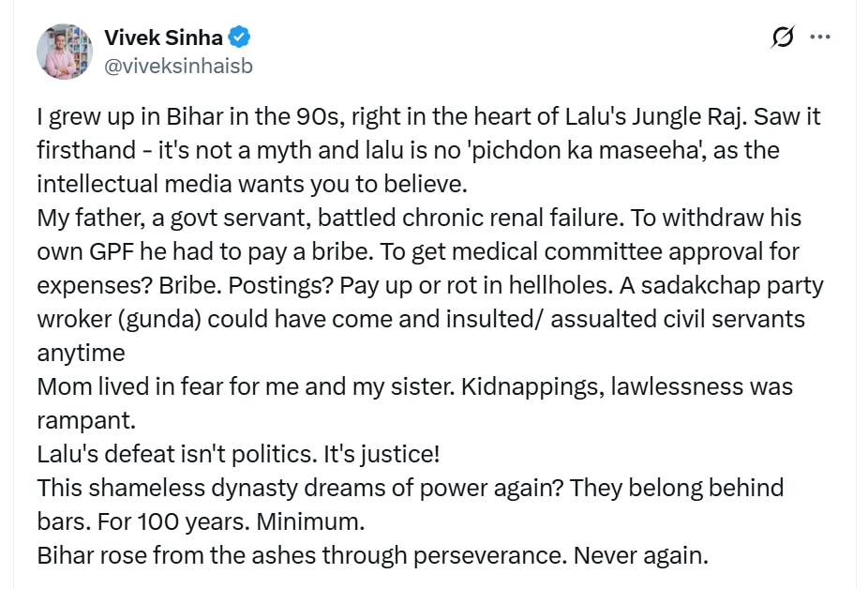Open the three-dot More options menu
This screenshot has height=589, width=868.
click(820, 38)
